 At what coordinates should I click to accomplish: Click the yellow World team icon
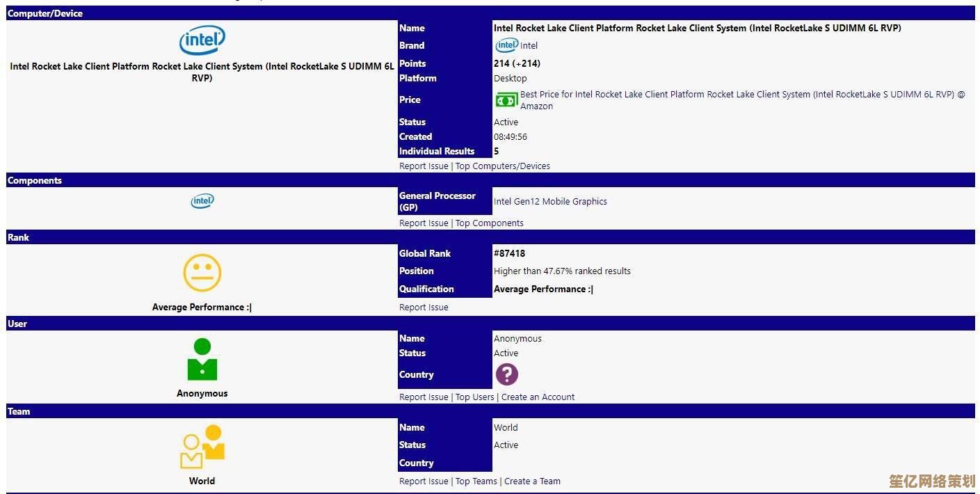point(202,447)
